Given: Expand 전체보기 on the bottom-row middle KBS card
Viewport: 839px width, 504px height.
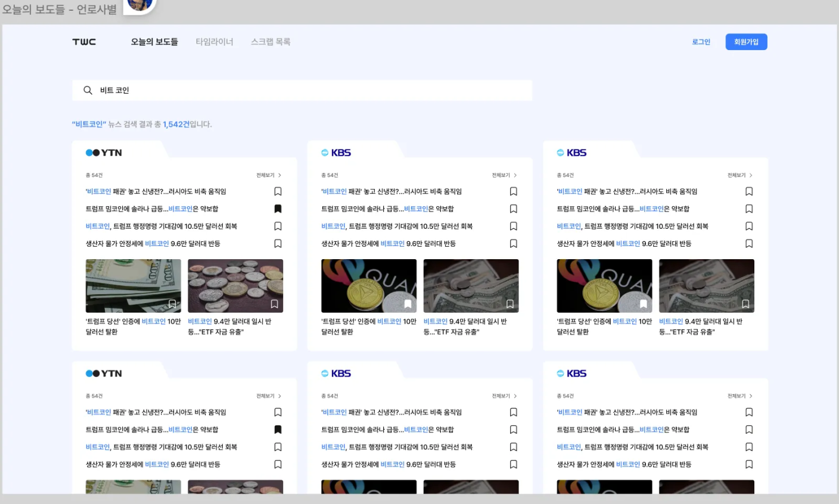Looking at the screenshot, I should coord(504,396).
